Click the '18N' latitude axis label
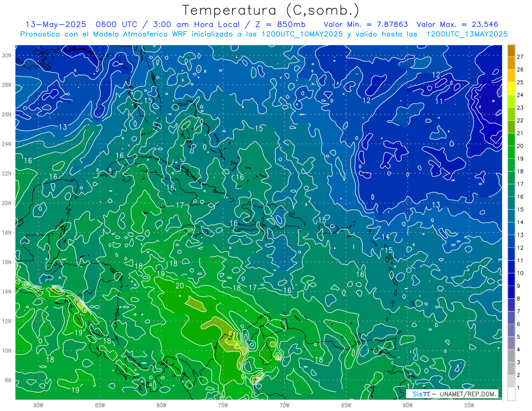The image size is (532, 411). click(7, 232)
